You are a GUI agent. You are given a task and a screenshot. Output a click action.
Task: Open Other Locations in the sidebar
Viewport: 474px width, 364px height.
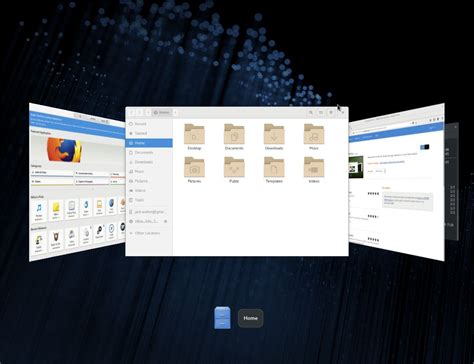(x=149, y=233)
